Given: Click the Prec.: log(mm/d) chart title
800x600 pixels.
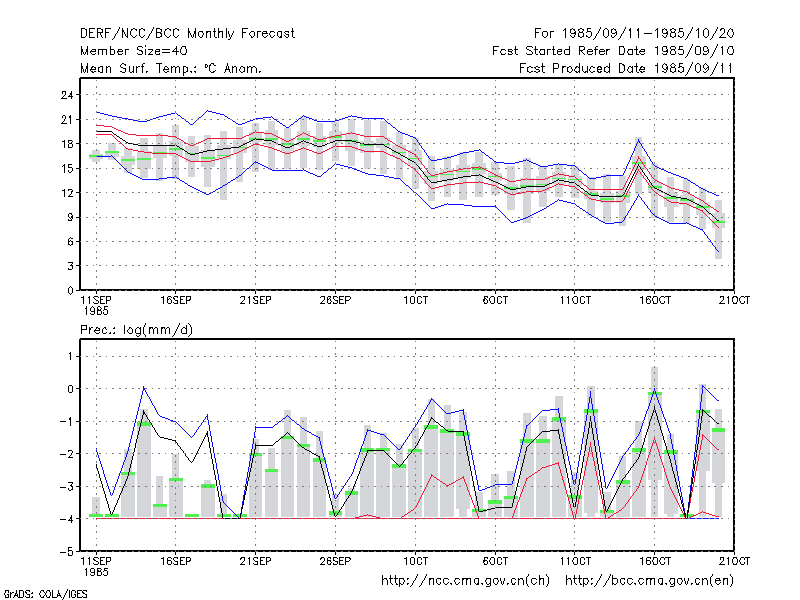Looking at the screenshot, I should pos(136,330).
